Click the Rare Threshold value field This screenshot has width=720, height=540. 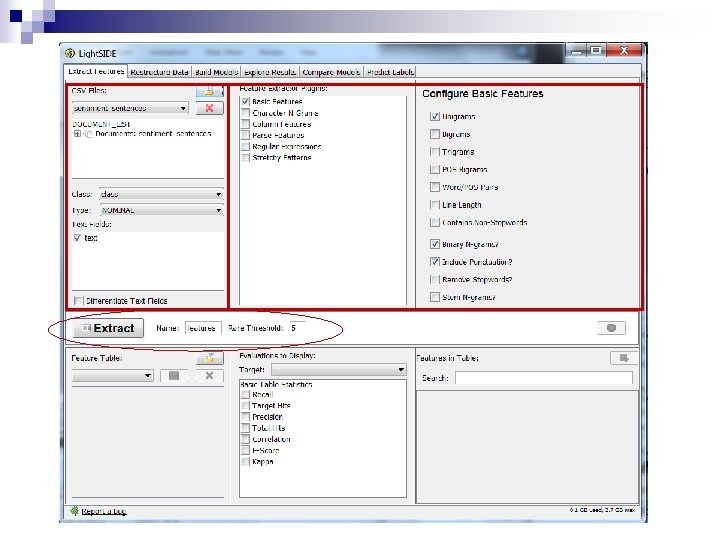(298, 328)
